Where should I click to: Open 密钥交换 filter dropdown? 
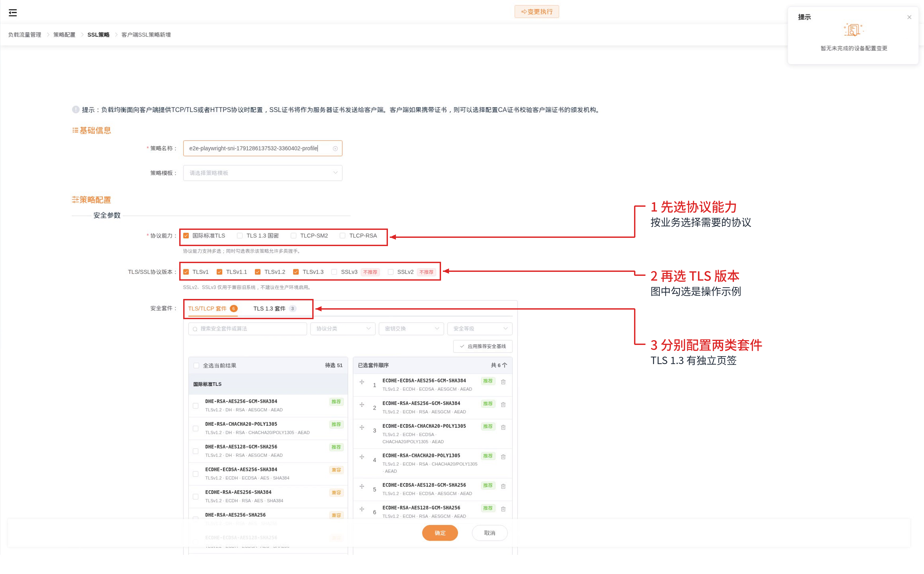coord(411,329)
